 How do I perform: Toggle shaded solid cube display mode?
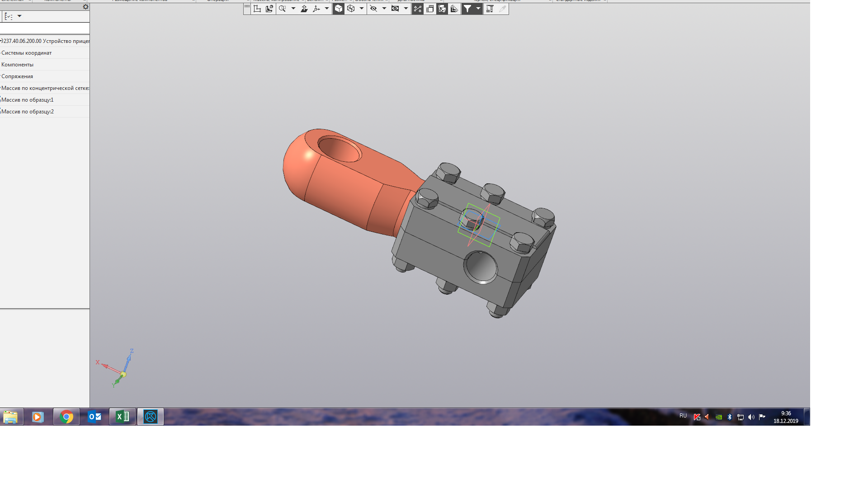point(339,9)
